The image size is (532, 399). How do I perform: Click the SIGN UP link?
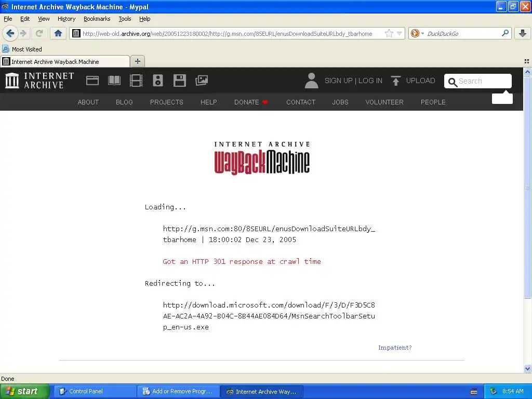[x=338, y=81]
